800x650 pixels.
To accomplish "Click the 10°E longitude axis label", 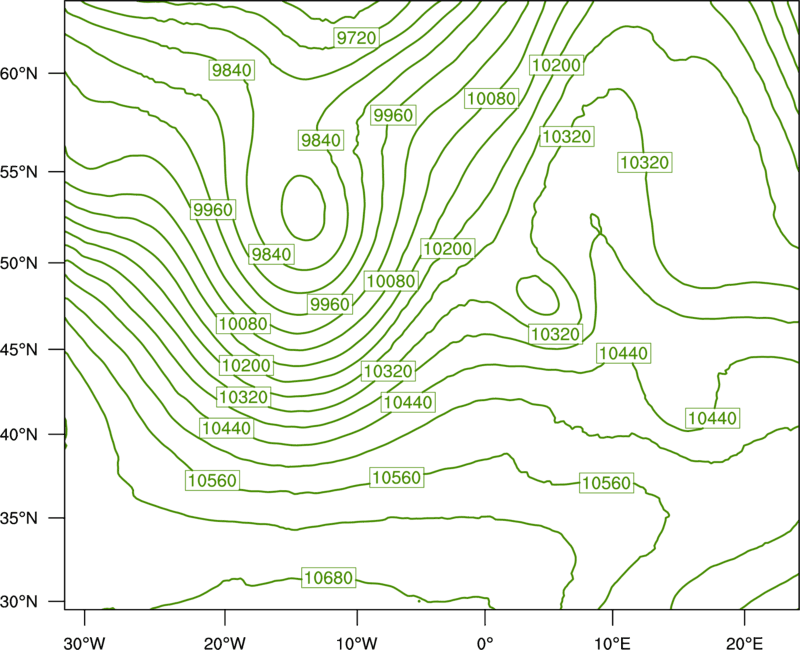I will pos(612,642).
